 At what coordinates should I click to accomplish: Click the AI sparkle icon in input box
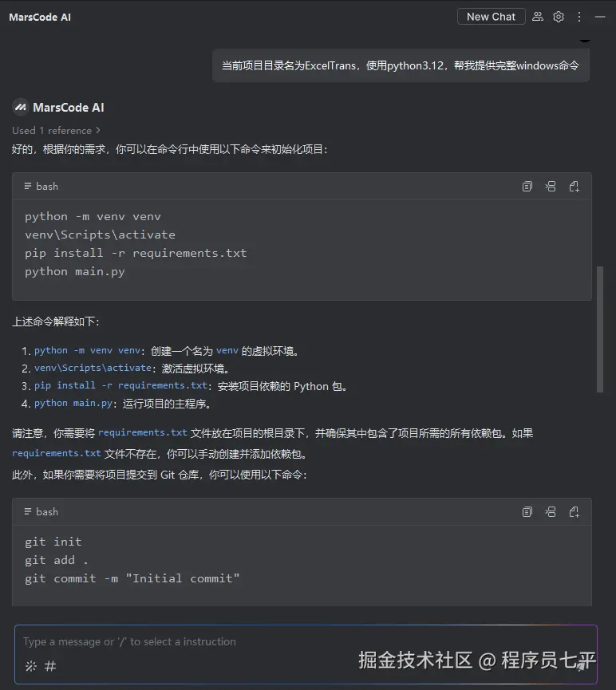coord(31,666)
